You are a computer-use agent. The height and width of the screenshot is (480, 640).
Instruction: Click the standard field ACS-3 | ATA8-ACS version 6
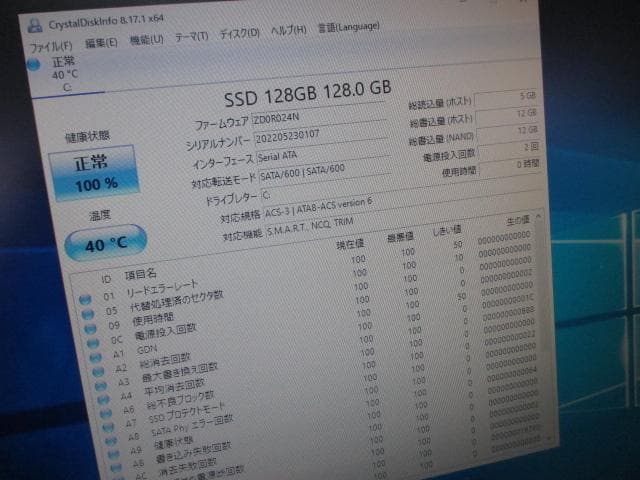pyautogui.click(x=404, y=203)
